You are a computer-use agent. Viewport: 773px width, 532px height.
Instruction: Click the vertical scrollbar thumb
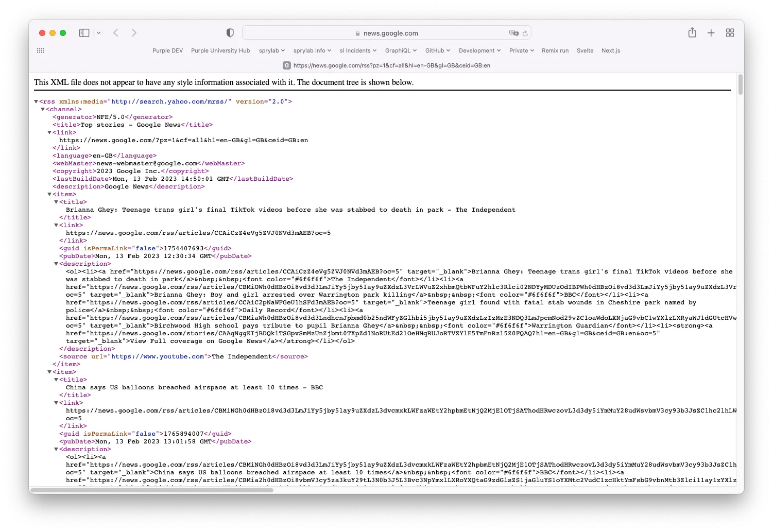coord(741,84)
